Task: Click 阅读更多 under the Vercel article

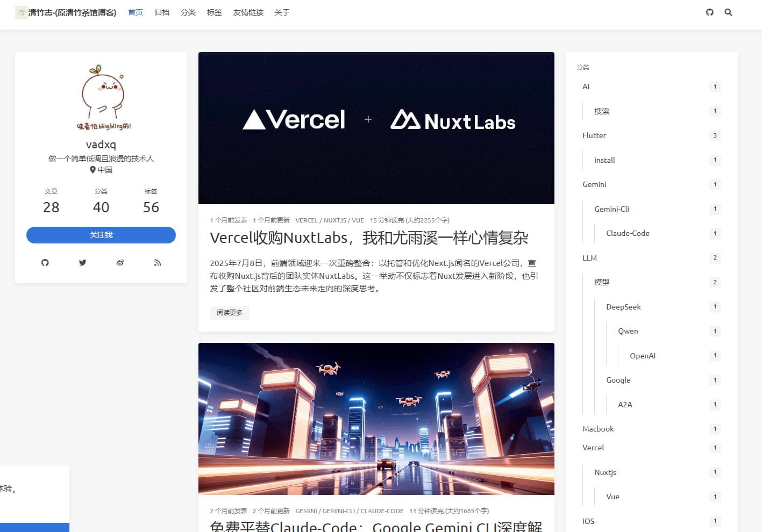Action: (230, 313)
